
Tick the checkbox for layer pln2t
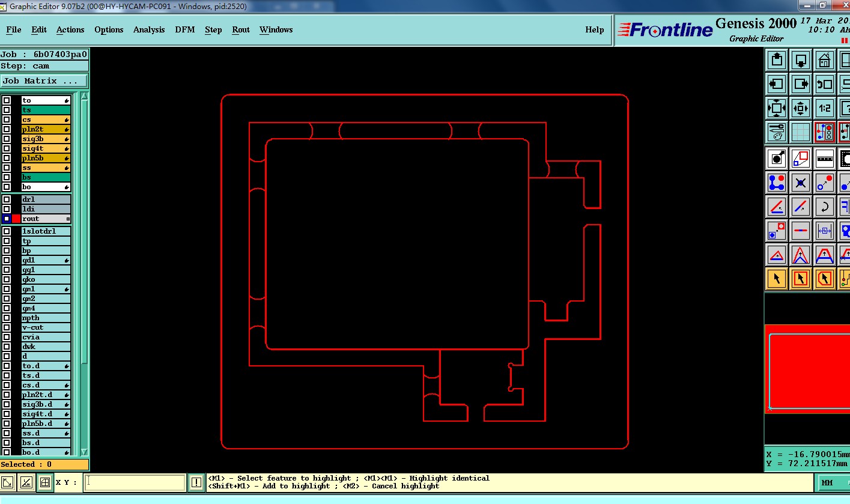click(7, 129)
